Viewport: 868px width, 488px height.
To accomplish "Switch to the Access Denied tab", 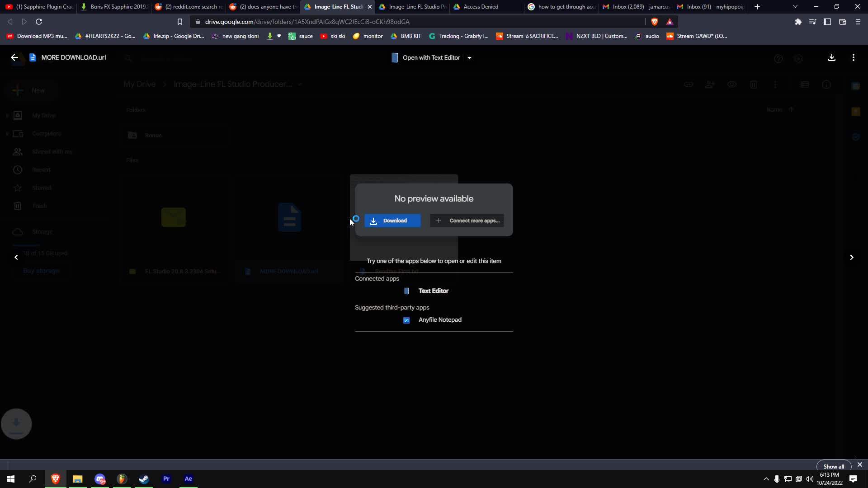I will click(x=481, y=7).
